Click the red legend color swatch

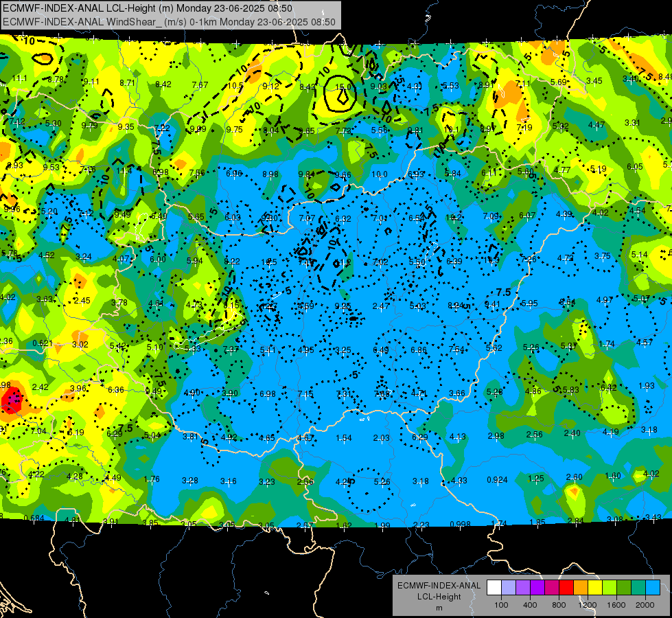(566, 587)
